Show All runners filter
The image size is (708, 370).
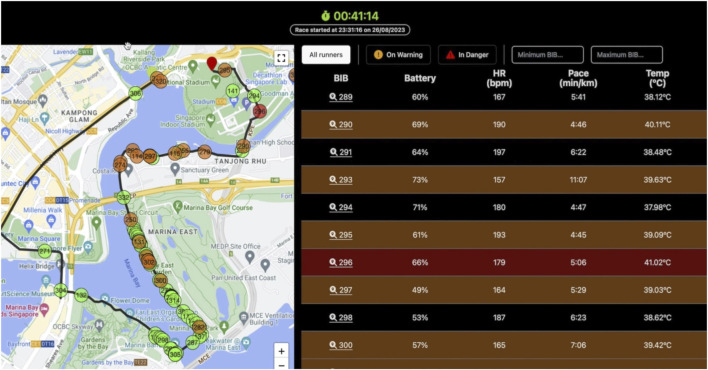click(326, 55)
